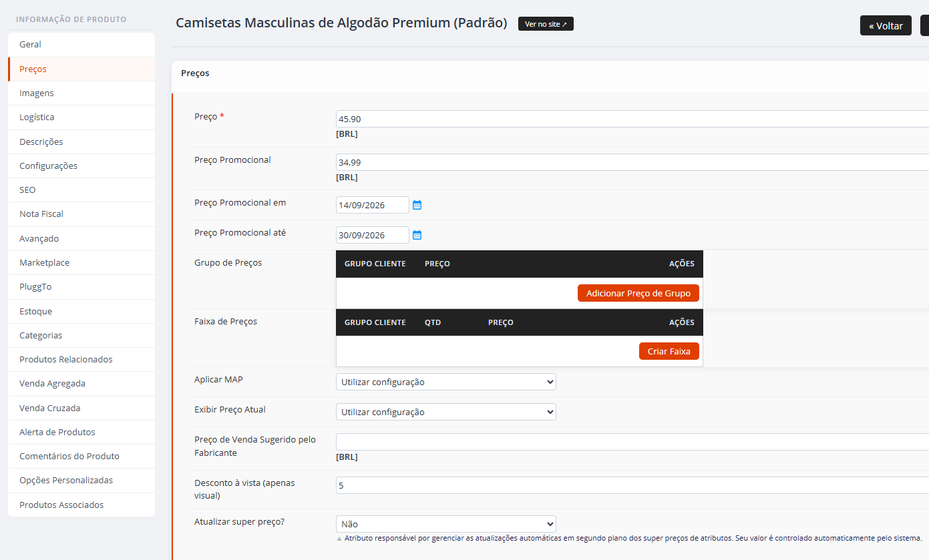Image resolution: width=929 pixels, height=560 pixels.
Task: Click the Criar Faixa button
Action: click(669, 351)
